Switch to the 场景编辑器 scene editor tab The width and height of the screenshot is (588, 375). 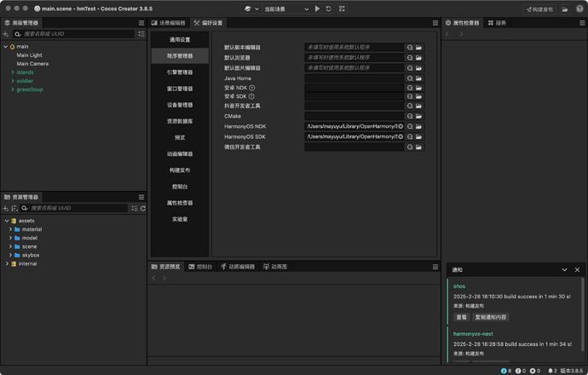(x=169, y=23)
